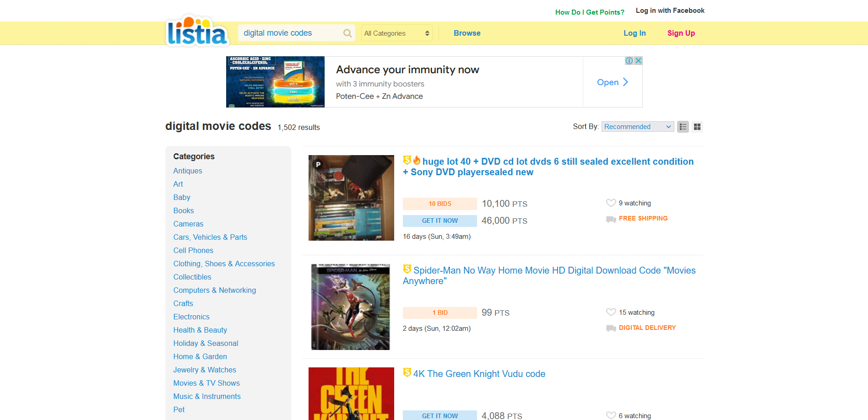Click Advance your immunity now ad headline
868x420 pixels.
click(407, 70)
